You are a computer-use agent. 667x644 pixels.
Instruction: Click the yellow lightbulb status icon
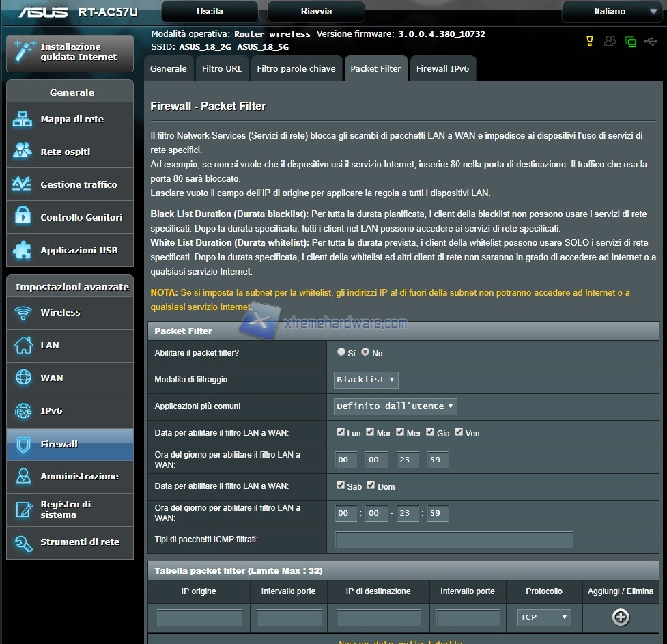coord(590,42)
